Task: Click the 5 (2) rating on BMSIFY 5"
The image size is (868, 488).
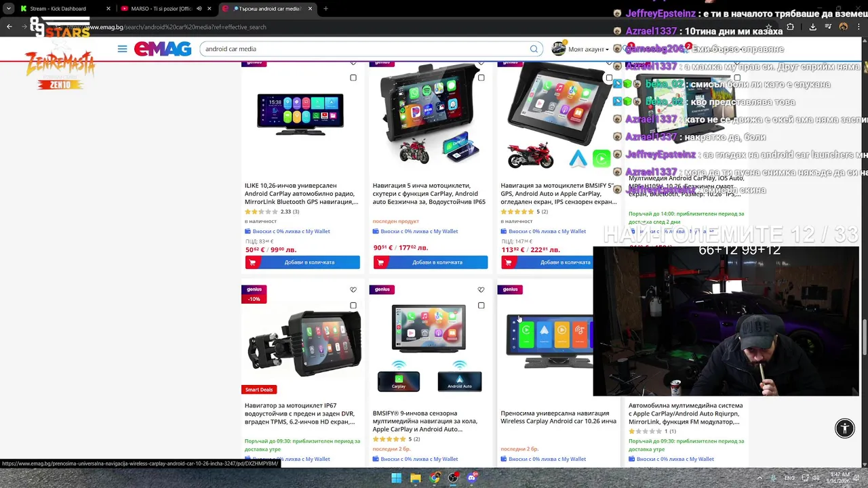Action: pyautogui.click(x=524, y=211)
